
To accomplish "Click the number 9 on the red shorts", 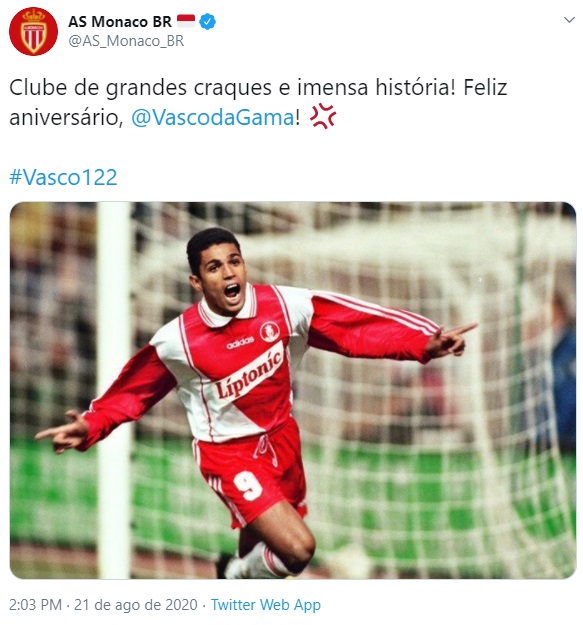I will point(248,486).
